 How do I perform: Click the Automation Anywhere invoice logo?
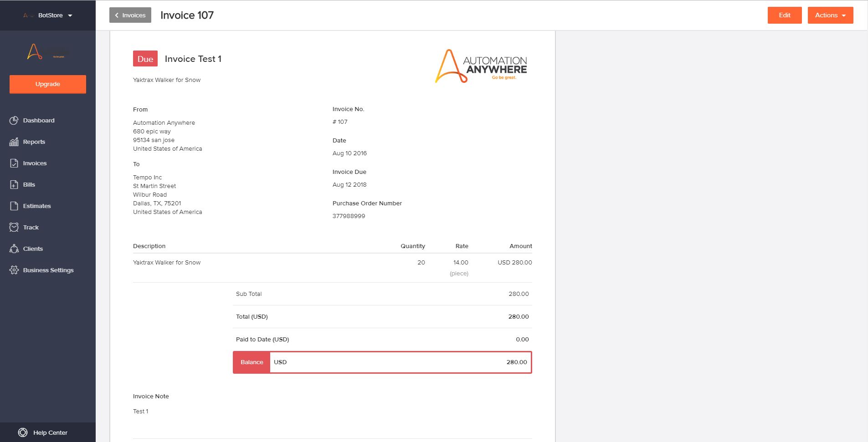481,66
